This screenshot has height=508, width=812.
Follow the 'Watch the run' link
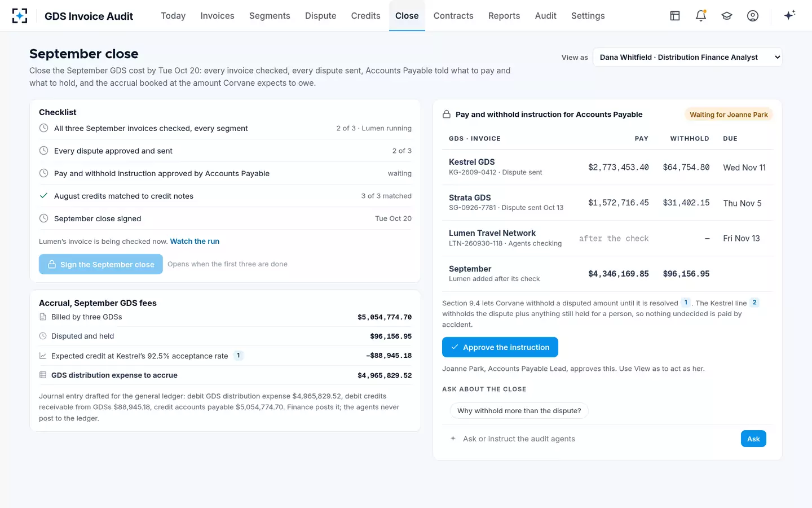[195, 242]
